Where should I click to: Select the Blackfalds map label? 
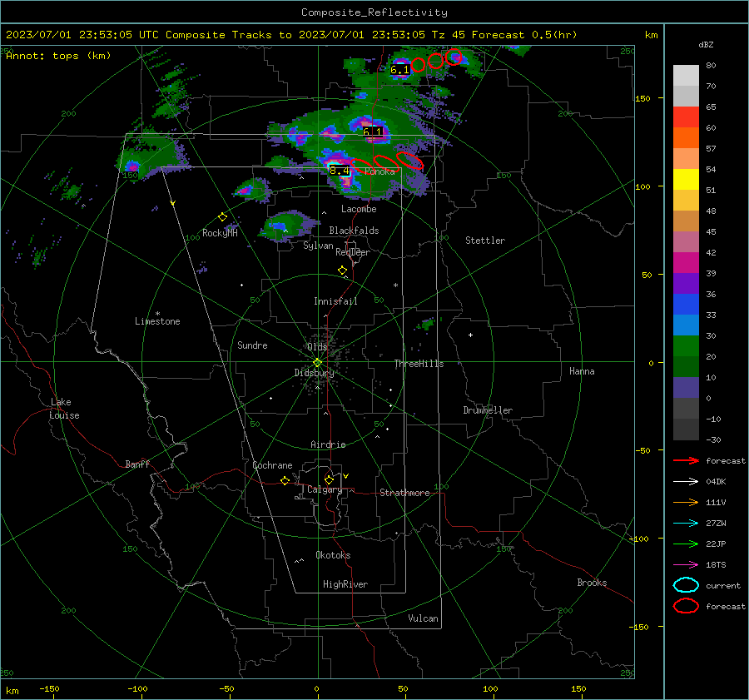(x=354, y=231)
